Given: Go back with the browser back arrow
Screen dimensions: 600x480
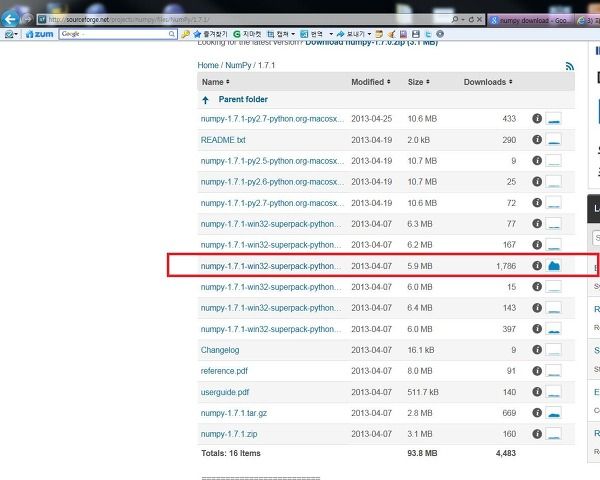Looking at the screenshot, I should (x=10, y=19).
